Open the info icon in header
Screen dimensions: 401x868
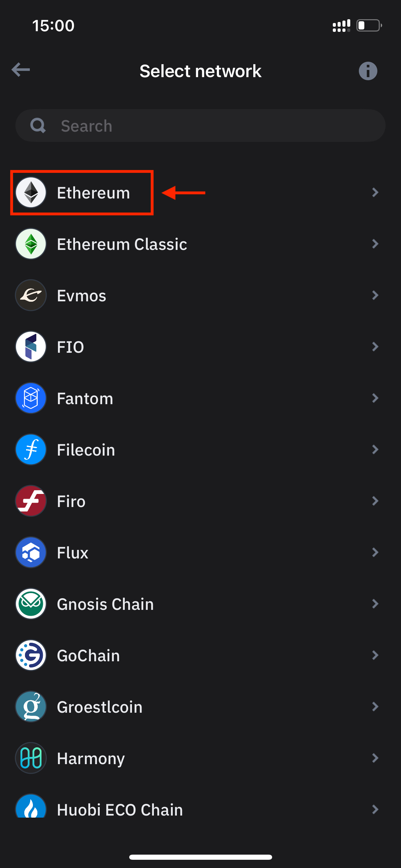click(x=368, y=71)
